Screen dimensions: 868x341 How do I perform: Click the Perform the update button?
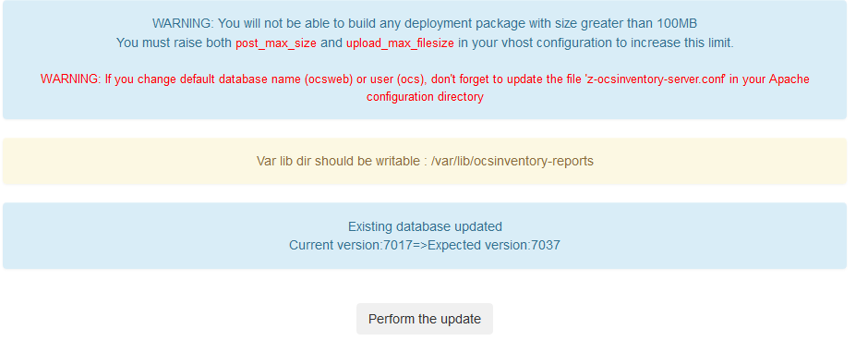(x=425, y=319)
